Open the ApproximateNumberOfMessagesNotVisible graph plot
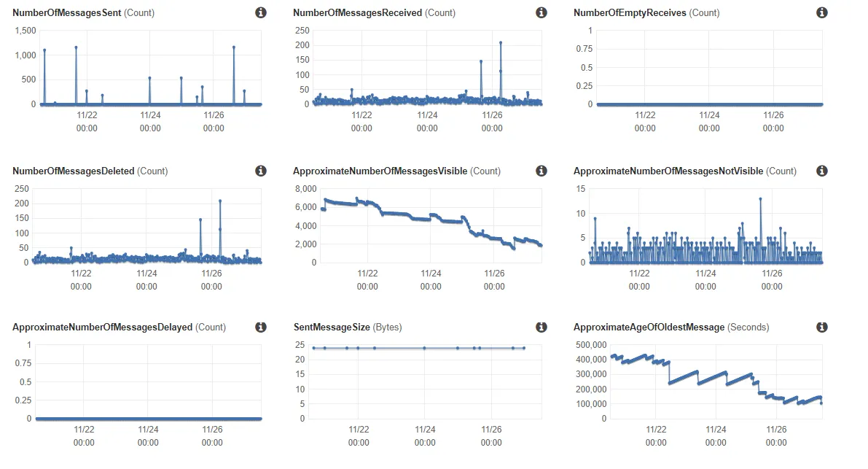The width and height of the screenshot is (868, 469). pos(705,225)
